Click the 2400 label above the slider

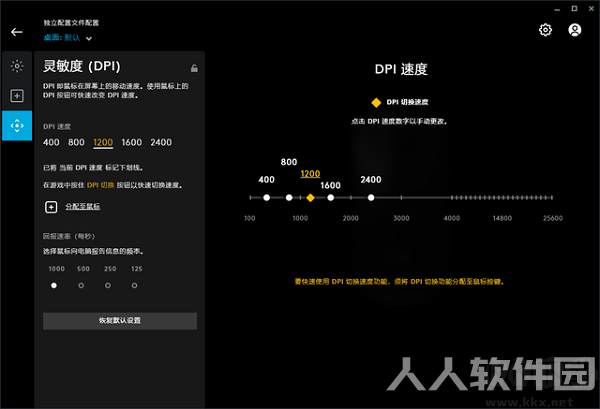pos(371,179)
